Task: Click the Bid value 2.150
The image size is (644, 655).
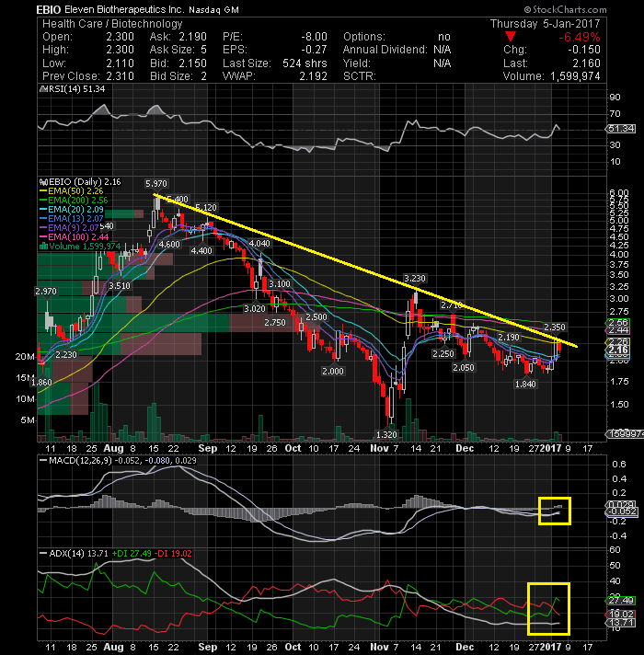Action: coord(193,63)
